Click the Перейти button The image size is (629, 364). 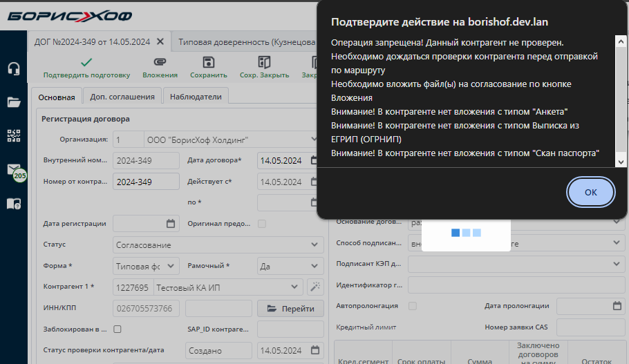[290, 309]
